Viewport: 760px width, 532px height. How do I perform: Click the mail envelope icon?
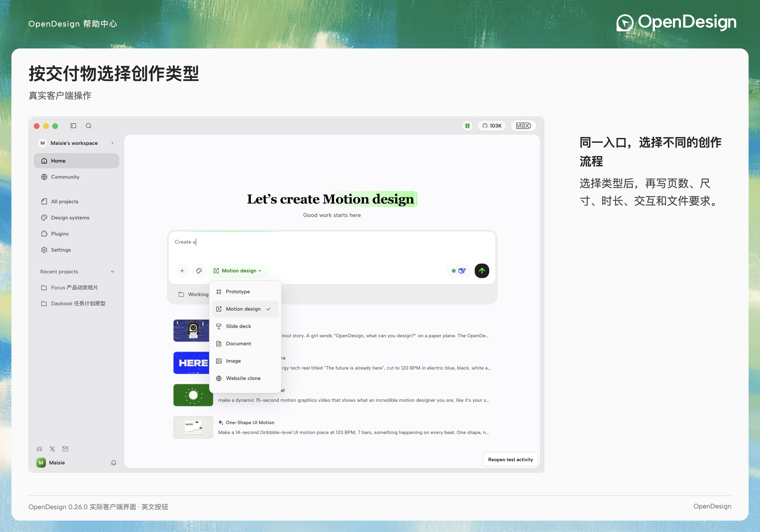pos(65,449)
